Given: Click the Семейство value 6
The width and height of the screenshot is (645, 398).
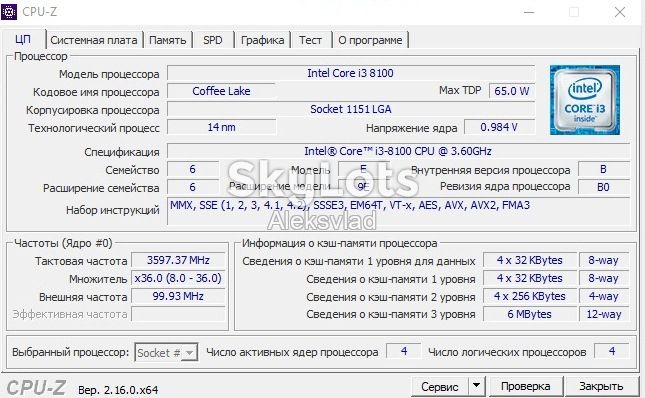Looking at the screenshot, I should (x=193, y=169).
